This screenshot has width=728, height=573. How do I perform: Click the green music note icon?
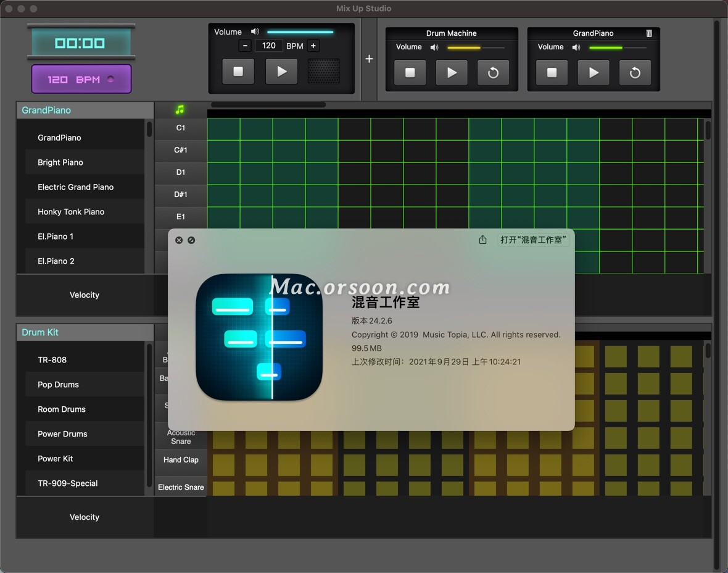[180, 110]
